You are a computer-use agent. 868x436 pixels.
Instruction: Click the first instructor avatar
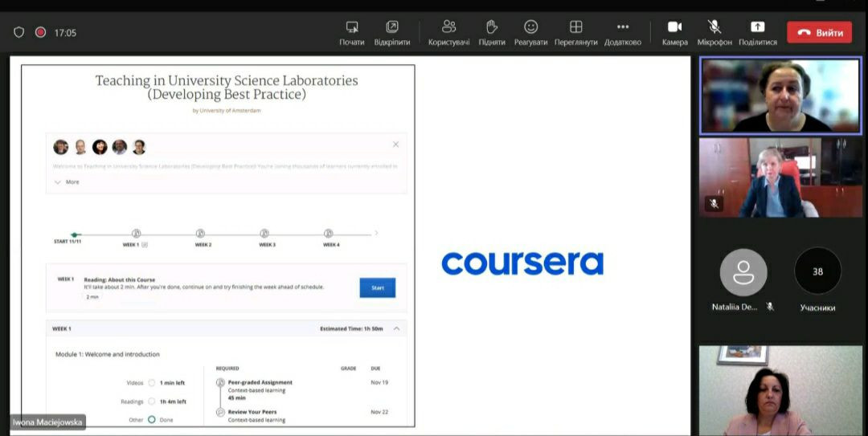click(61, 147)
